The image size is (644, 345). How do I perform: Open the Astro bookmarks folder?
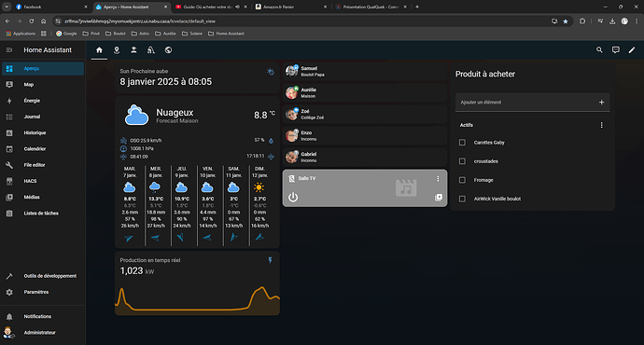pos(140,34)
